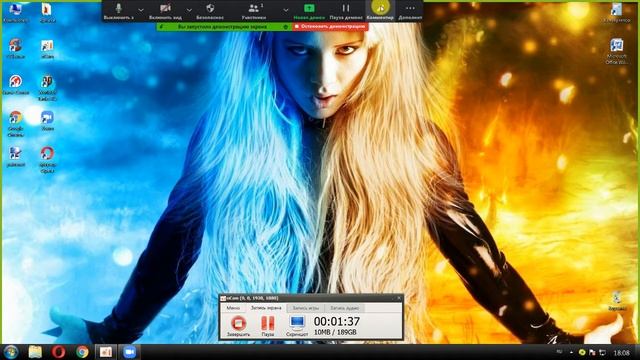Switch to oCam in the taskbar
The image size is (640, 360).
pyautogui.click(x=106, y=352)
